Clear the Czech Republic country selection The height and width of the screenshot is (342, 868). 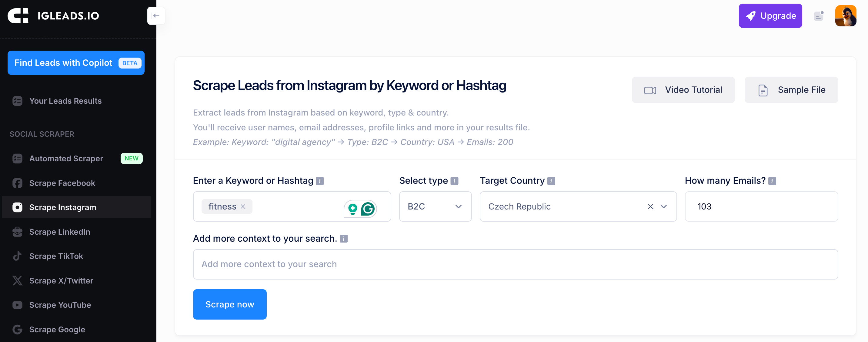coord(650,206)
